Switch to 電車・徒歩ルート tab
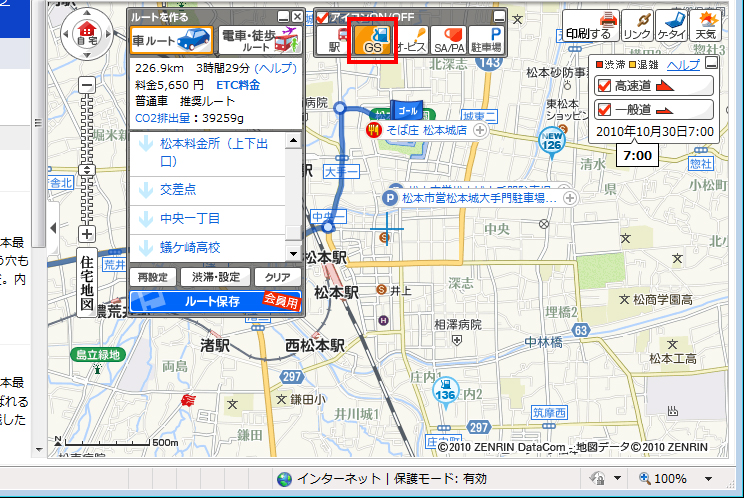 point(260,39)
